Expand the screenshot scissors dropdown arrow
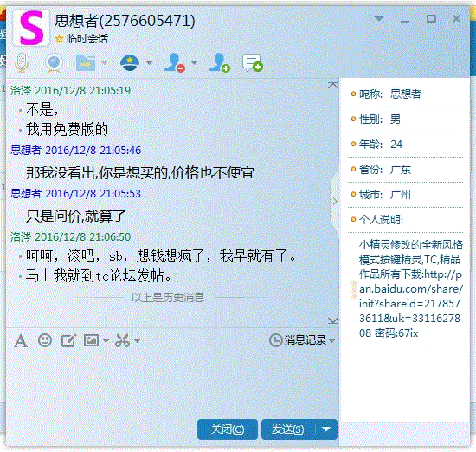476x452 pixels. coord(138,341)
